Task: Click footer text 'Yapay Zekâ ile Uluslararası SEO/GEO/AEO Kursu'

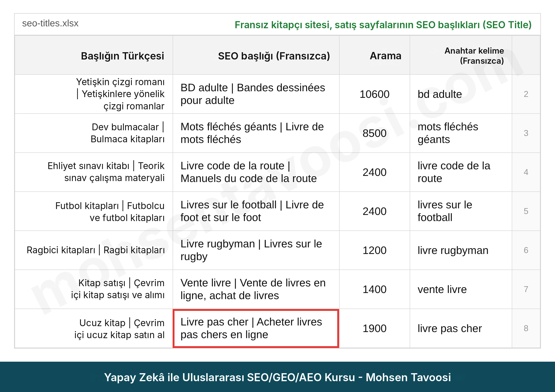Action: [229, 377]
